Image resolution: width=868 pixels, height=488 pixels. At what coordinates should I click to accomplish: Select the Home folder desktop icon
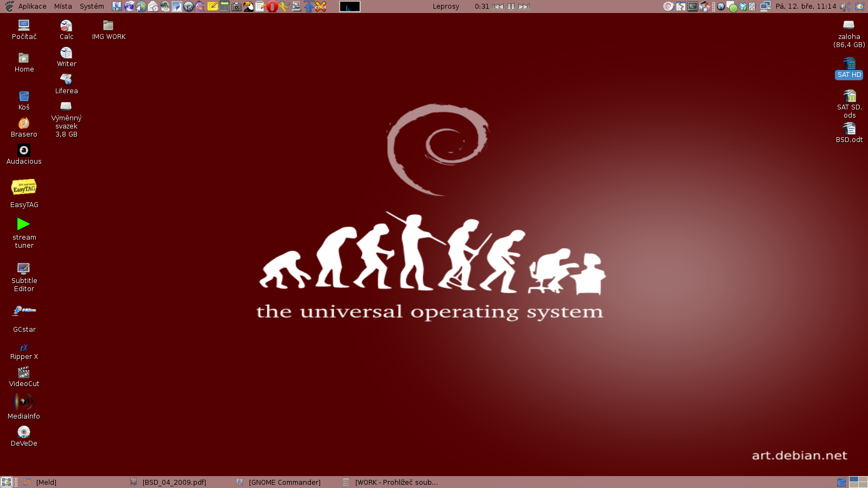24,63
